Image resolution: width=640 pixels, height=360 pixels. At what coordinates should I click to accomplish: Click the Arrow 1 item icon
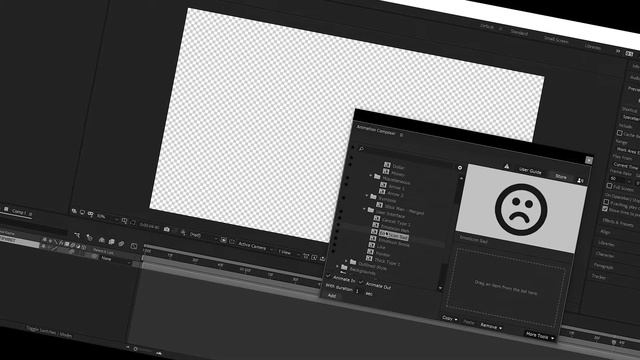pyautogui.click(x=383, y=185)
